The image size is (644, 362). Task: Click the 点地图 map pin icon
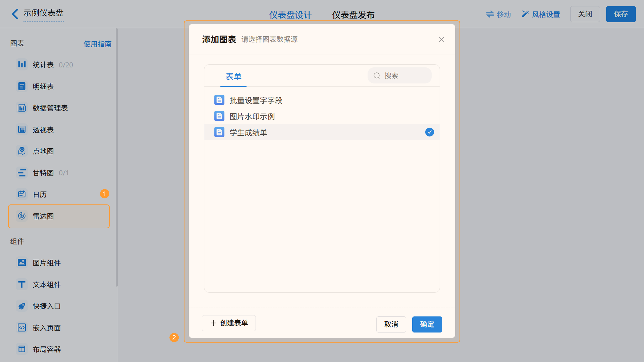pyautogui.click(x=22, y=151)
